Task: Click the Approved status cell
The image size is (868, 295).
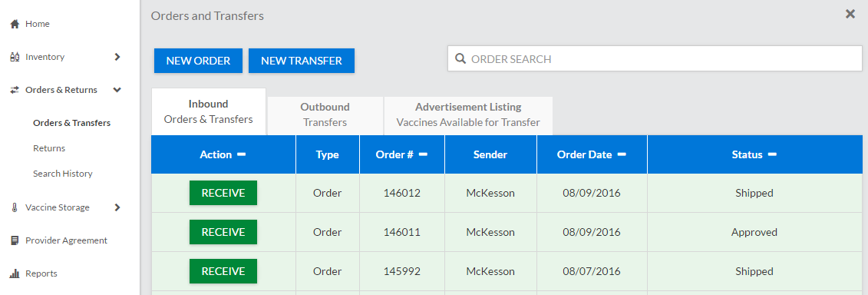Action: tap(754, 232)
